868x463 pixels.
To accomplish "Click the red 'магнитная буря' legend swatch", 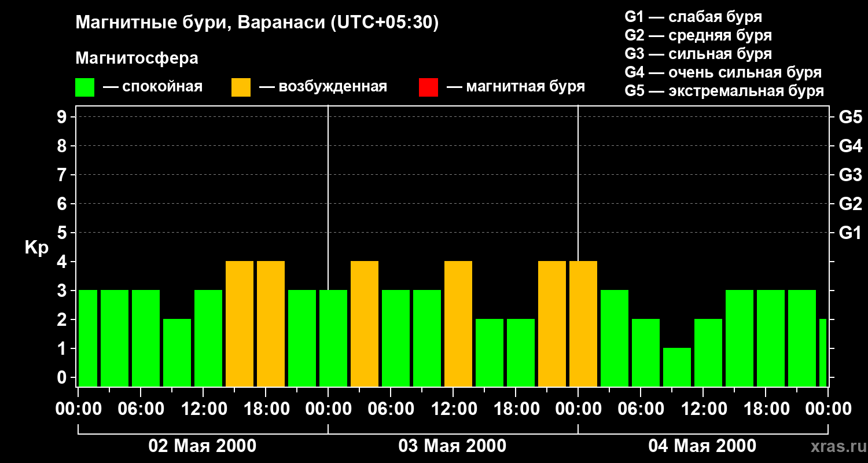I will click(x=428, y=87).
